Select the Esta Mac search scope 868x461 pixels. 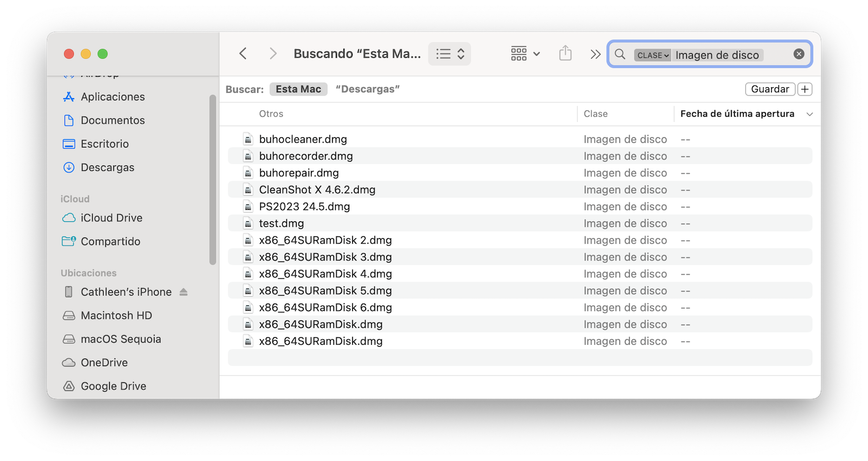pyautogui.click(x=298, y=89)
